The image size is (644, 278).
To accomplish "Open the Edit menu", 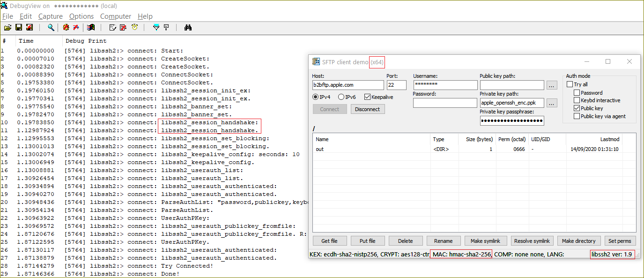I will [26, 16].
